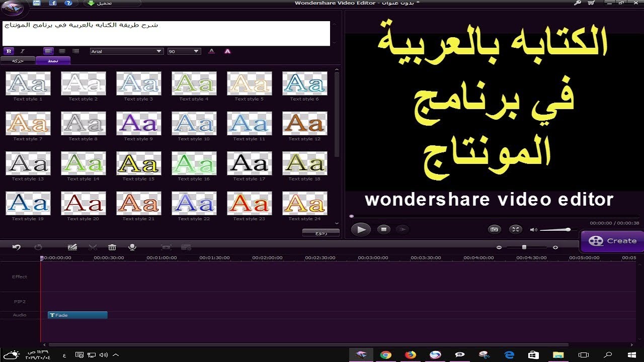Open the Arial font dropdown

pos(127,51)
